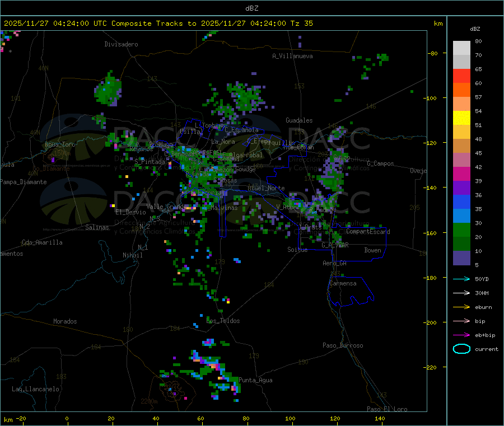504x426 pixels.
Task: Click the 'S_Pintada' map label
Action: [x=150, y=162]
